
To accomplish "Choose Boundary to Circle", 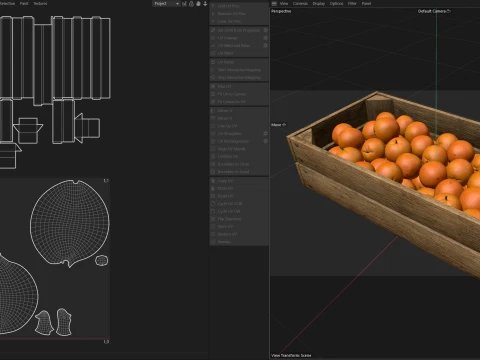I will pos(239,164).
